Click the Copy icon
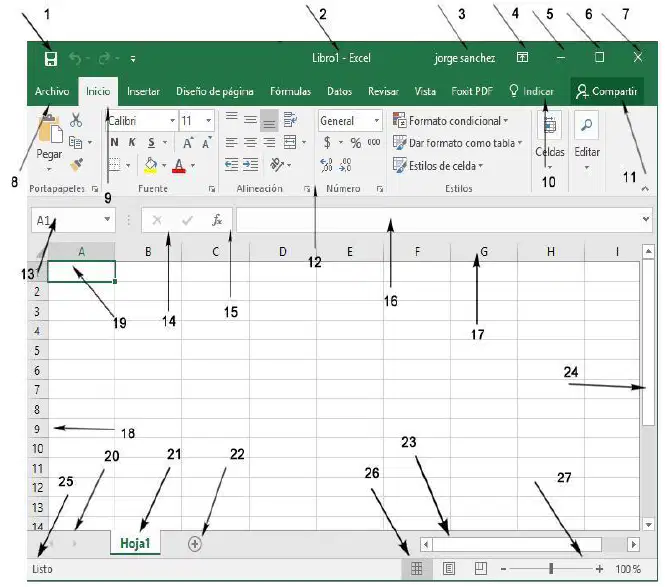The image size is (665, 587). click(75, 143)
